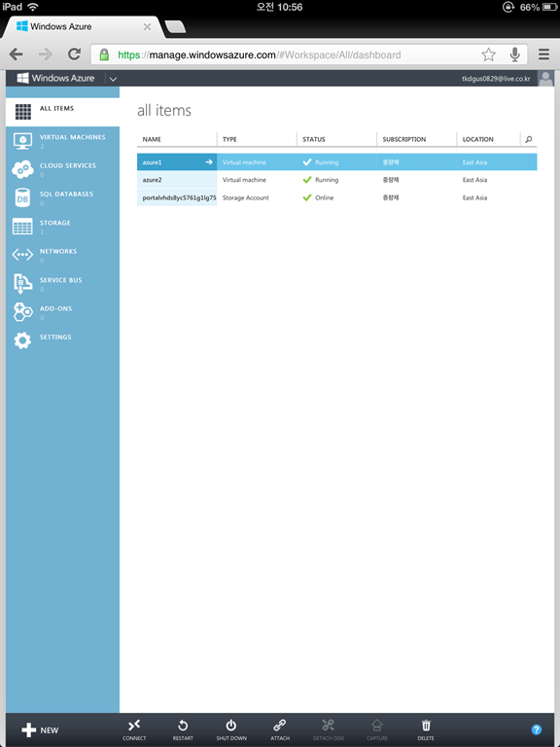The width and height of the screenshot is (560, 747).
Task: Attach a disk with the Attach icon
Action: point(280,726)
